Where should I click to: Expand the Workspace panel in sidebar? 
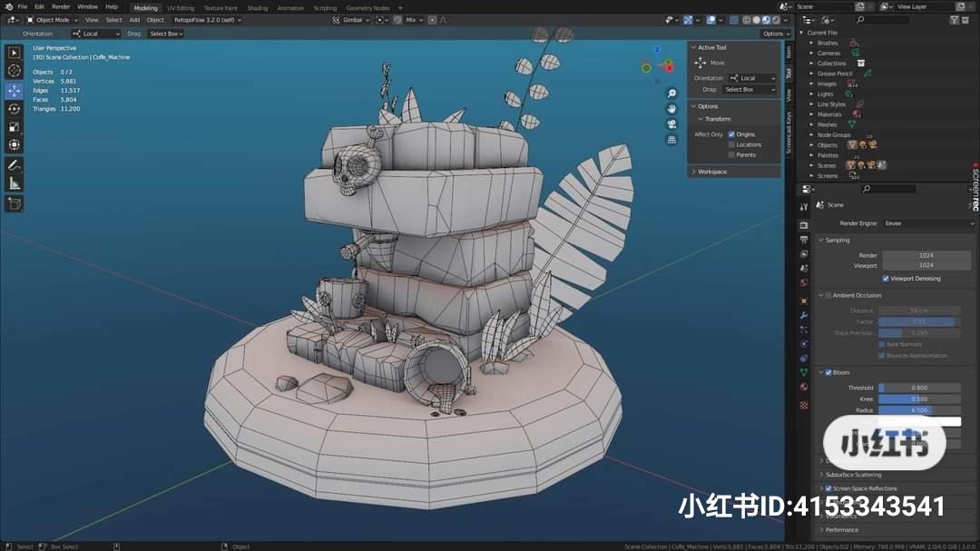pos(712,172)
